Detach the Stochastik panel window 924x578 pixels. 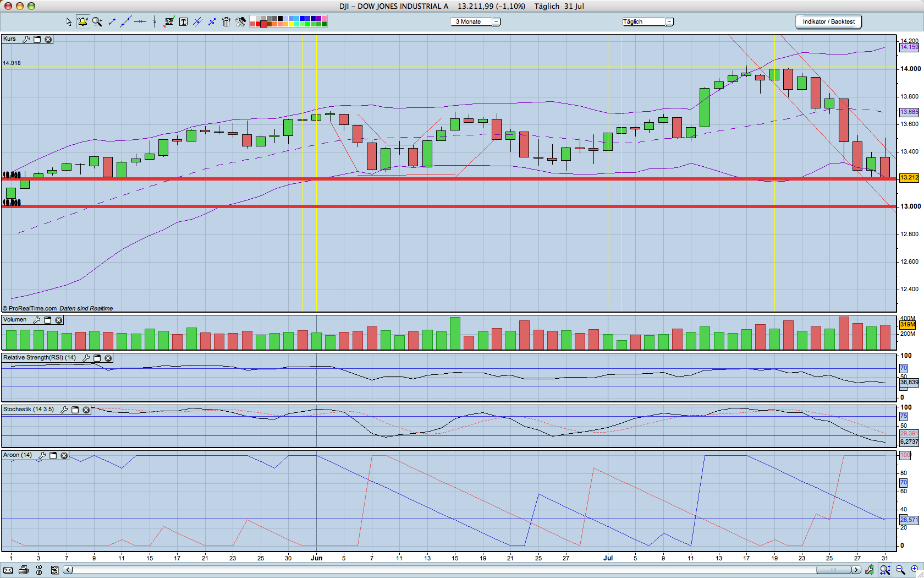[x=75, y=410]
